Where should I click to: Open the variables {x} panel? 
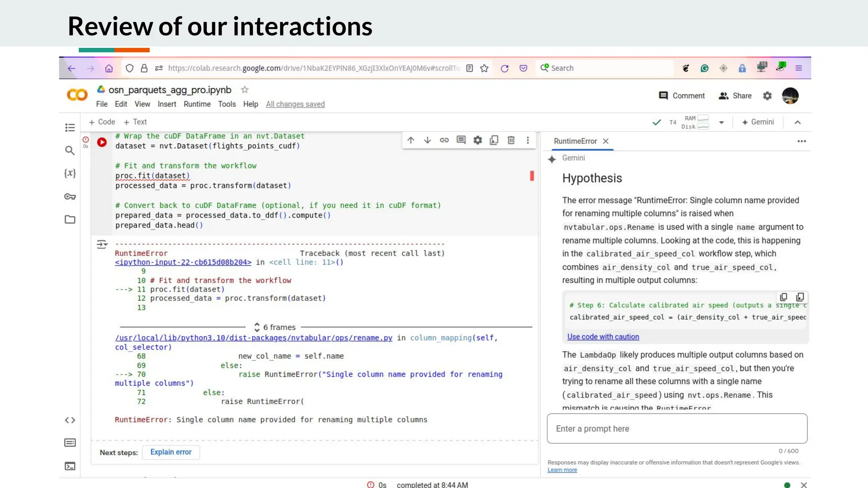point(70,173)
